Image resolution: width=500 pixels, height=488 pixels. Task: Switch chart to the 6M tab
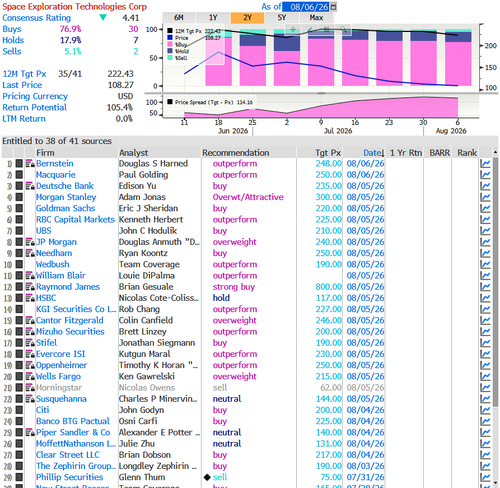179,18
